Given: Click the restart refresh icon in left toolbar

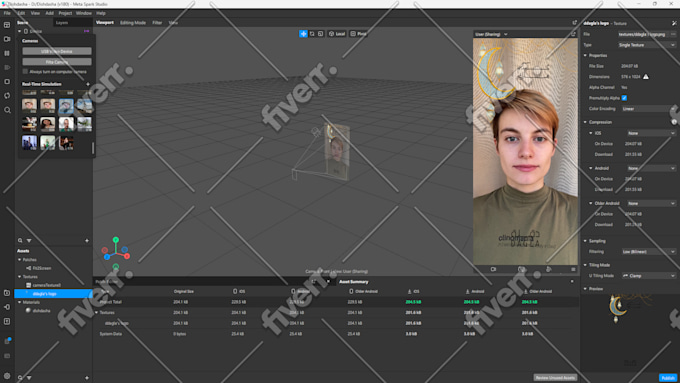Looking at the screenshot, I should click(x=7, y=95).
